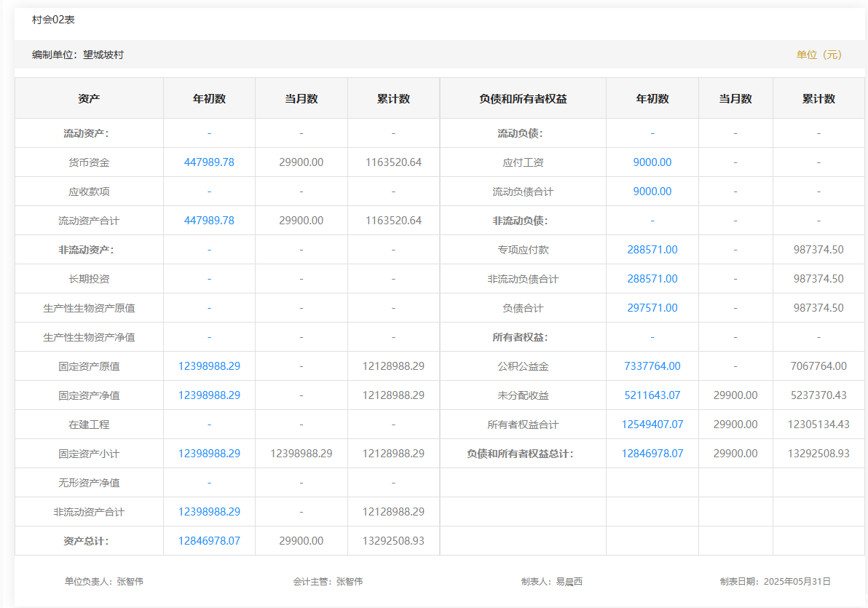Click 负债和所有者权益总计 年初数 link
Viewport: 868px width, 608px height.
(x=652, y=454)
